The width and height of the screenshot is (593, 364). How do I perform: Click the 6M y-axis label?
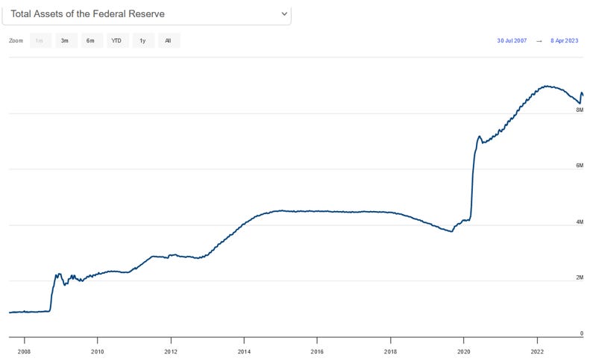pos(580,166)
